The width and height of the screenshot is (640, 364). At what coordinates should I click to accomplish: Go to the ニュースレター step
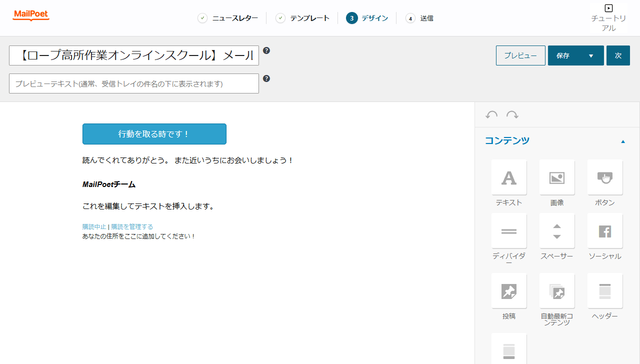point(228,18)
